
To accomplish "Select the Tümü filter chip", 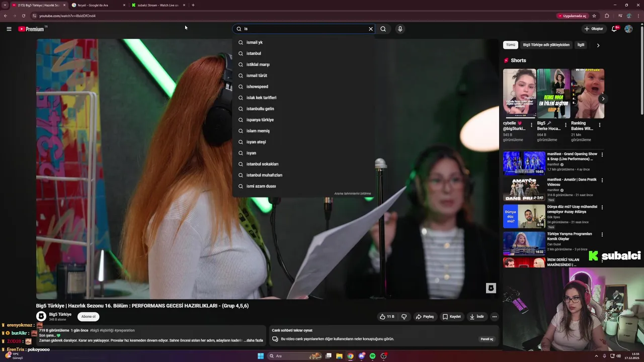I will click(x=511, y=45).
